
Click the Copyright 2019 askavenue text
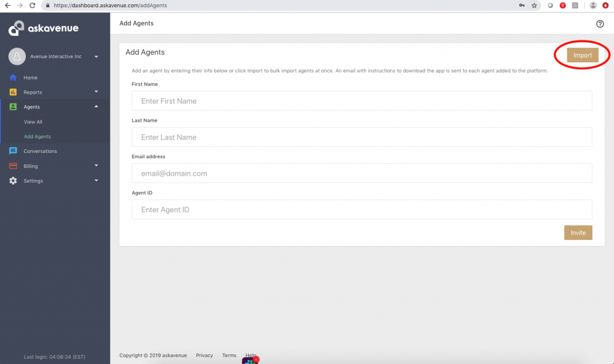(153, 356)
